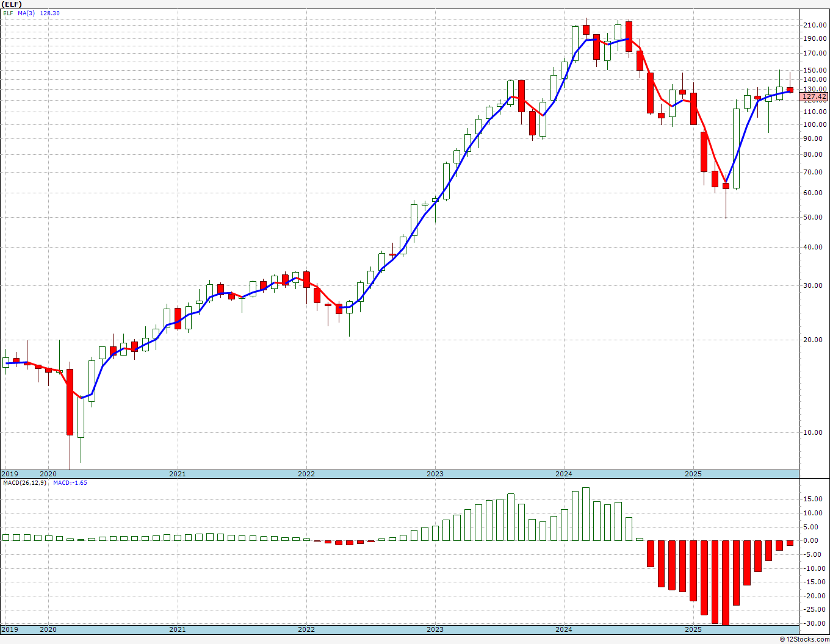
Task: Select 2020 on the price chart time axis
Action: click(48, 474)
